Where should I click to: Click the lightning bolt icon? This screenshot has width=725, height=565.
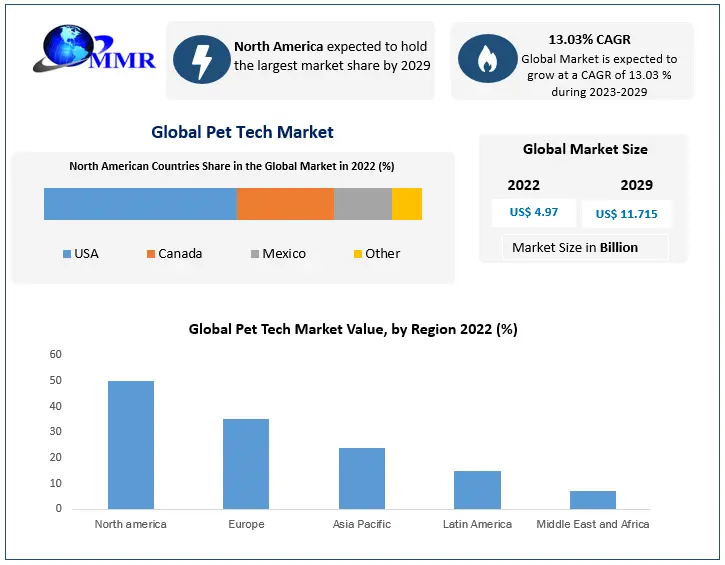(x=201, y=60)
